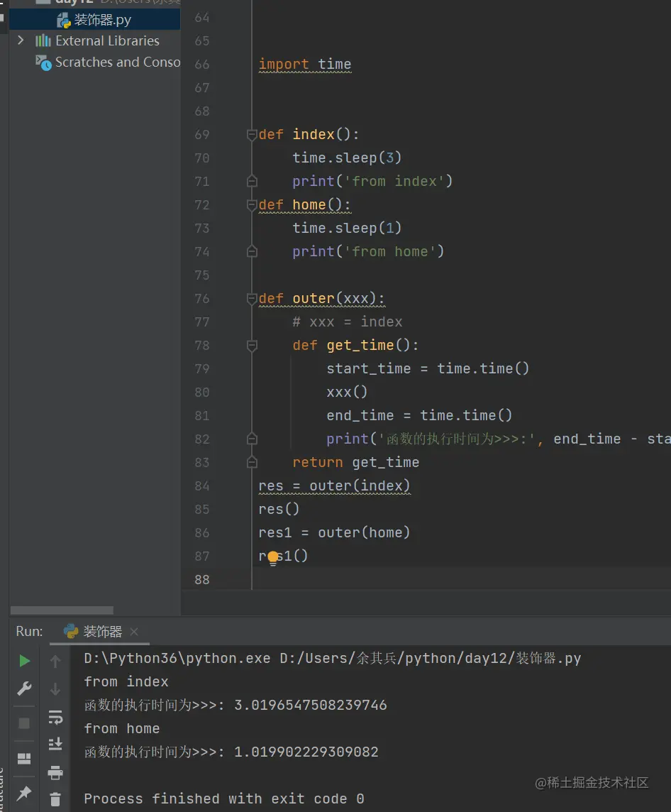Collapse the def index() fold marker
Viewport: 671px width, 812px height.
click(x=252, y=135)
